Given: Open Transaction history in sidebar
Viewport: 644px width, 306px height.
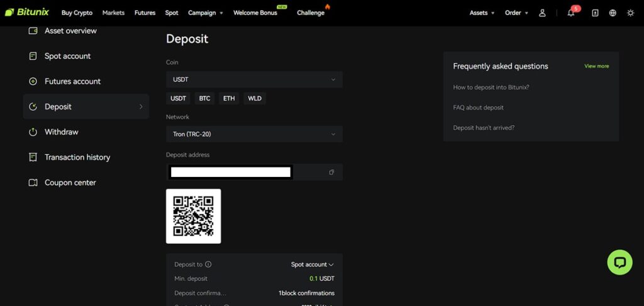Looking at the screenshot, I should point(77,157).
